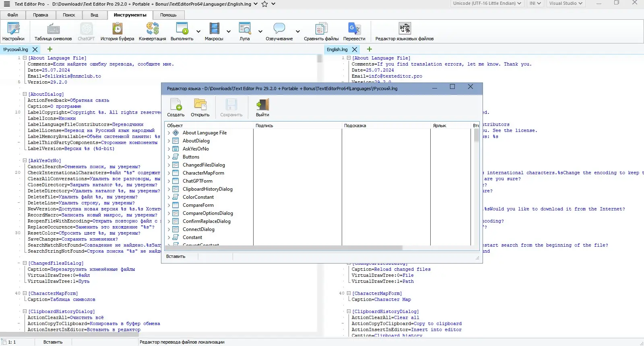The image size is (644, 346).
Task: Expand the Buttons tree node
Action: coord(169,157)
